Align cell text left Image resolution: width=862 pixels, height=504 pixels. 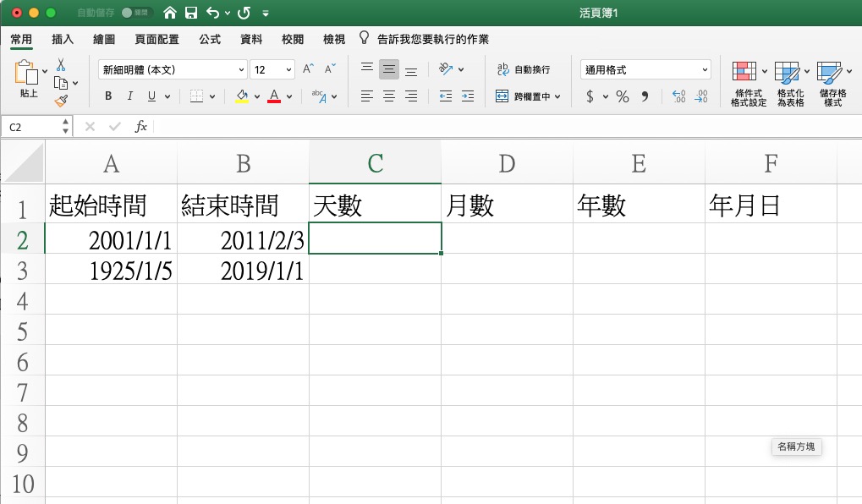click(x=366, y=96)
